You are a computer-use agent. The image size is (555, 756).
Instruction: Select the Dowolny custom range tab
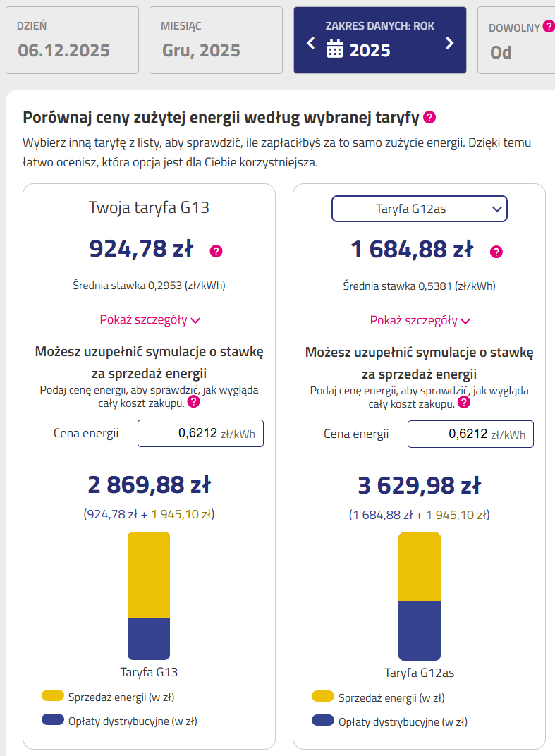click(516, 40)
